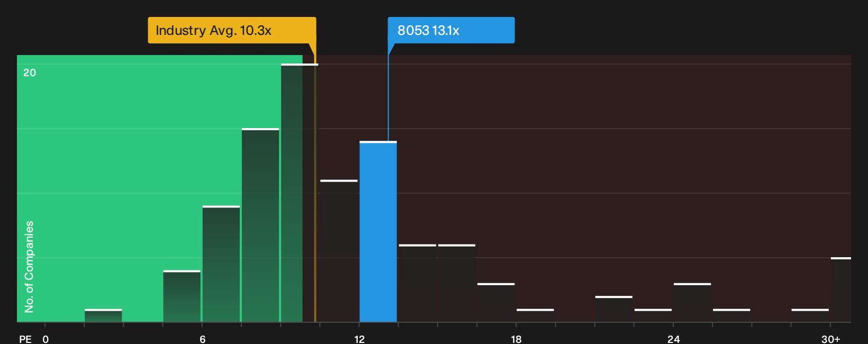Select the 30+ overflow bar at chart edge

pyautogui.click(x=841, y=290)
